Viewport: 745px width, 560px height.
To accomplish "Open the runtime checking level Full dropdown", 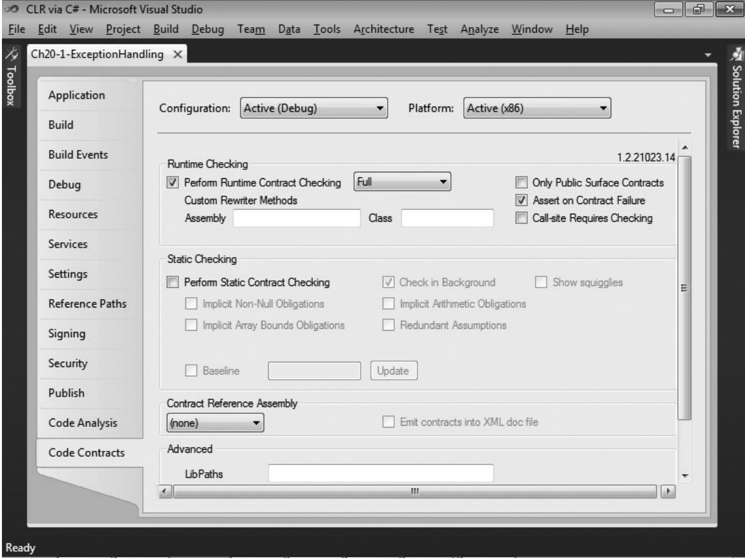I will pyautogui.click(x=402, y=182).
